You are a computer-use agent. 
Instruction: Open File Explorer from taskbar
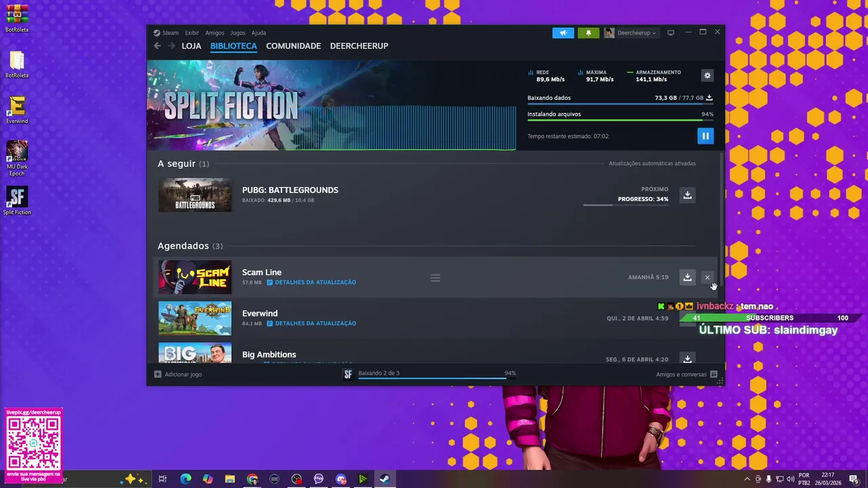pyautogui.click(x=230, y=479)
